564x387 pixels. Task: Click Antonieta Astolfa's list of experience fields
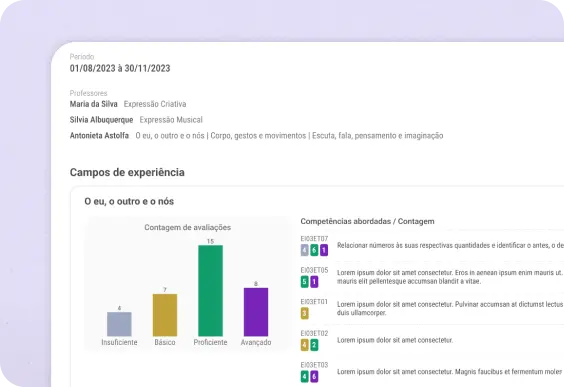289,136
